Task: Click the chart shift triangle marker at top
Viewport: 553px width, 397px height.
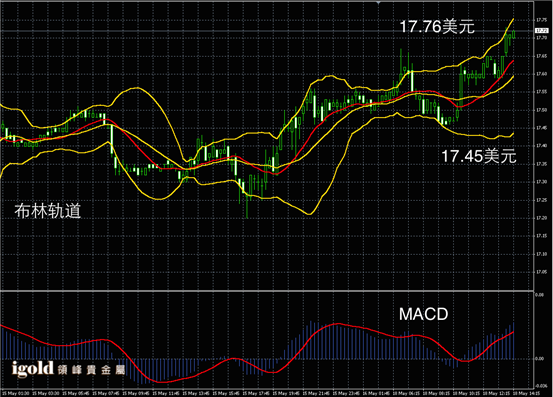Action: 378,2
